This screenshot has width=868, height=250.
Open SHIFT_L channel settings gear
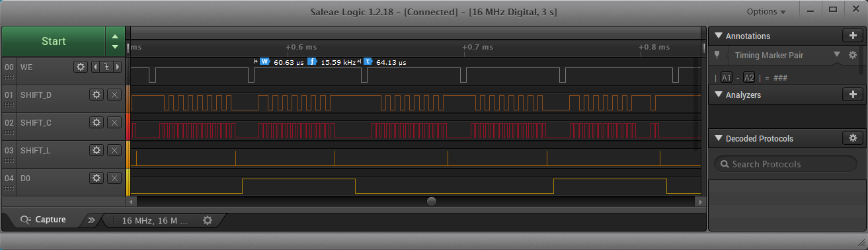97,150
